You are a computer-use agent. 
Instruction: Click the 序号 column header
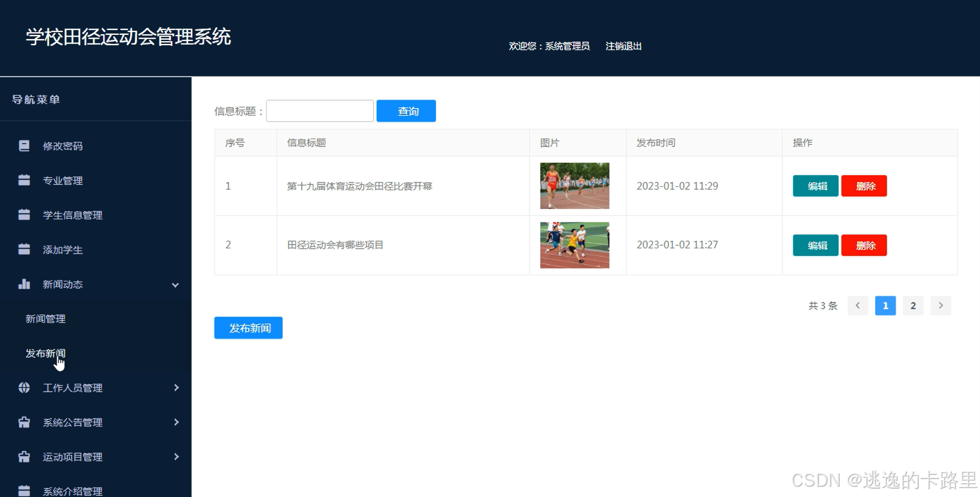[x=235, y=143]
